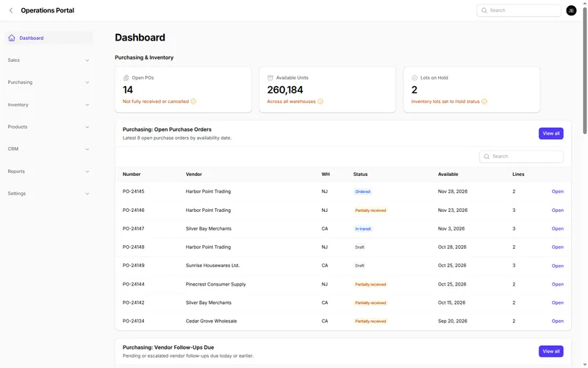Click the WH column header
The image size is (588, 368).
tap(326, 174)
